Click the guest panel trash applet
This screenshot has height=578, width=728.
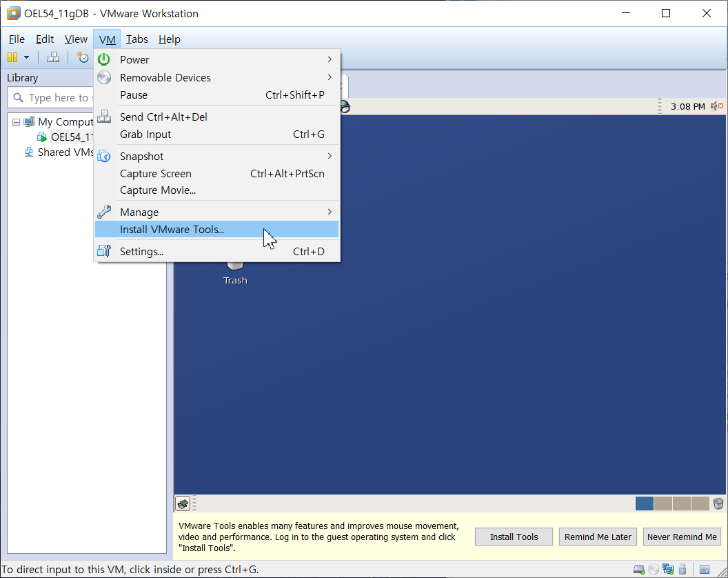pos(718,504)
